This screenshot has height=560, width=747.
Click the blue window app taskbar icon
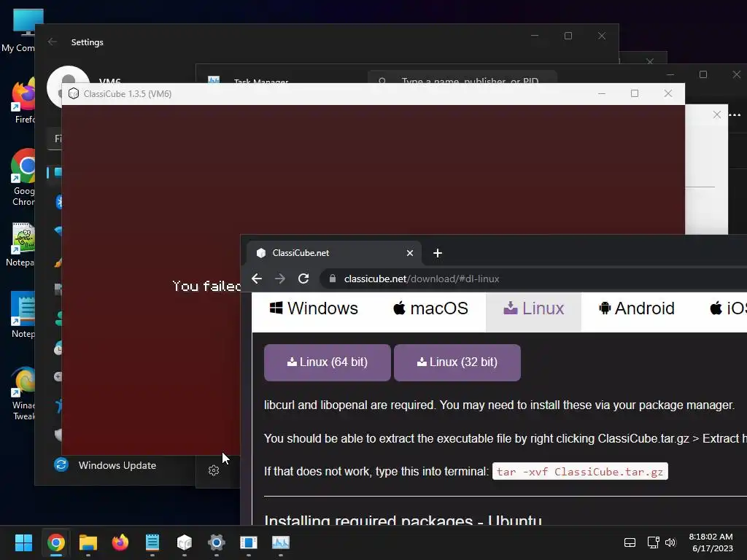tap(249, 542)
